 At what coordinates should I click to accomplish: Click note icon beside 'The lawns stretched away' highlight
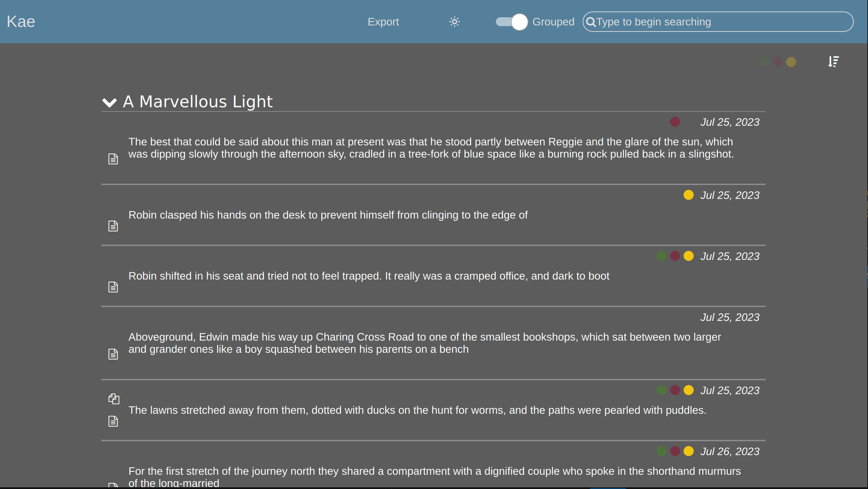113,421
